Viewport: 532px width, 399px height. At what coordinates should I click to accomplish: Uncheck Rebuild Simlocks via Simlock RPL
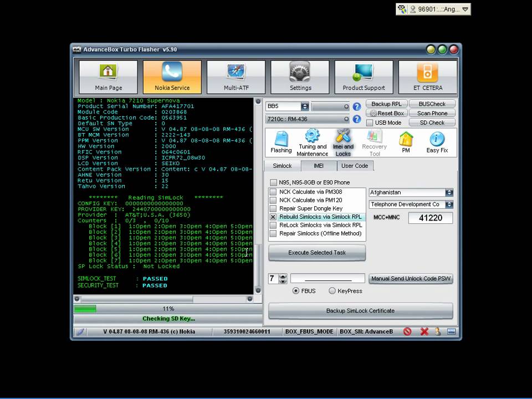point(273,217)
